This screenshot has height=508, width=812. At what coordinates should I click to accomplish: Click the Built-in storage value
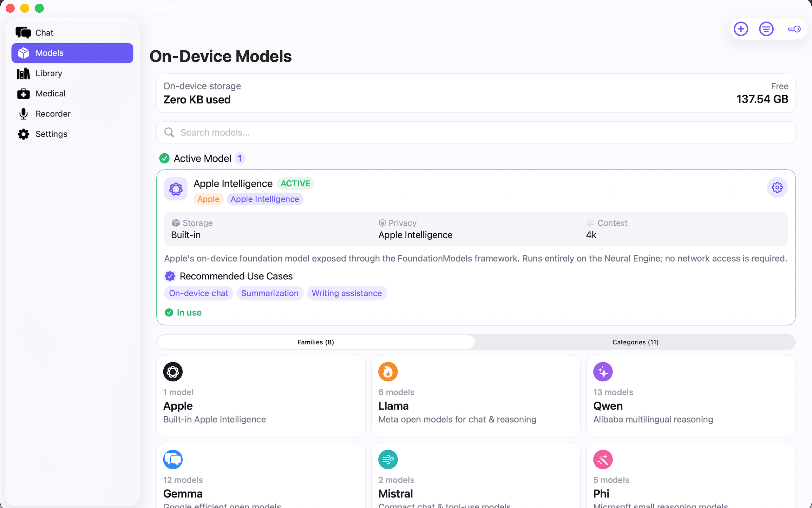tap(186, 235)
